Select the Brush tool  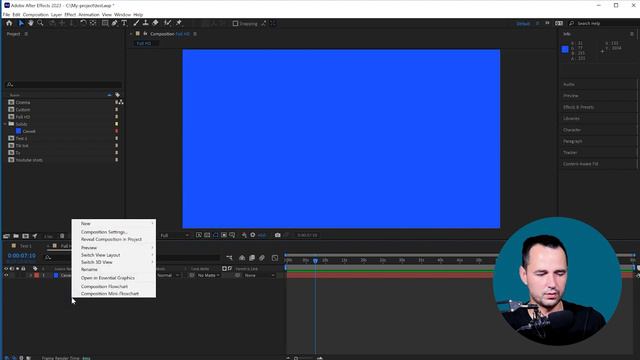click(x=136, y=23)
